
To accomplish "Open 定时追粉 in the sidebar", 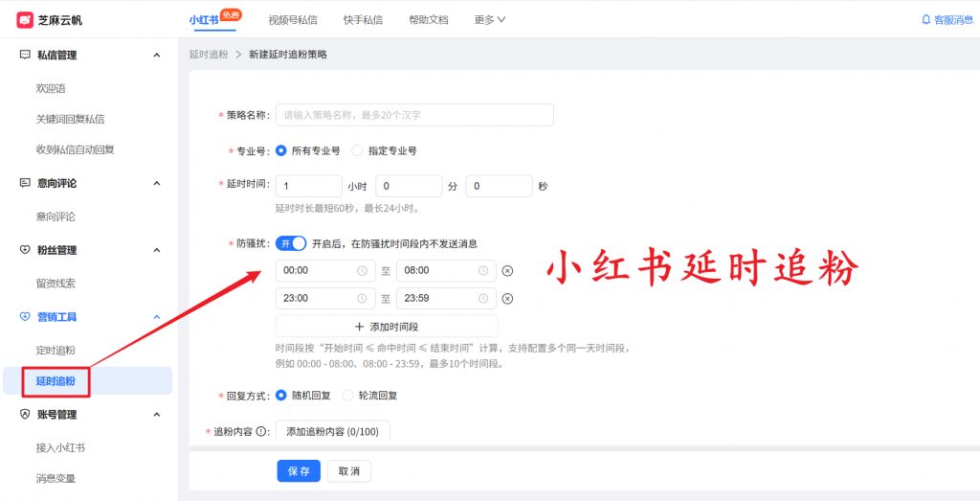I will 56,351.
